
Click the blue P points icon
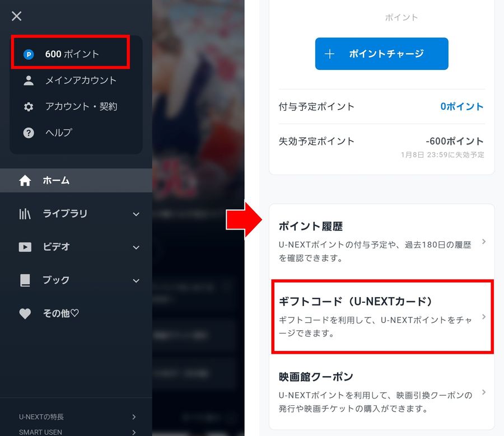point(29,54)
